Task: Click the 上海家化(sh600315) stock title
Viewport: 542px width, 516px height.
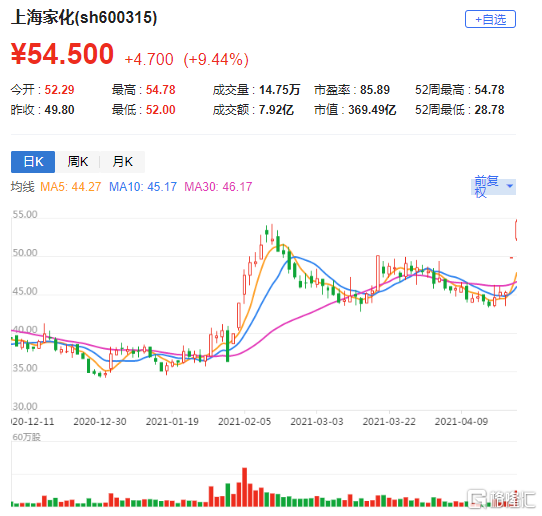Action: 84,17
